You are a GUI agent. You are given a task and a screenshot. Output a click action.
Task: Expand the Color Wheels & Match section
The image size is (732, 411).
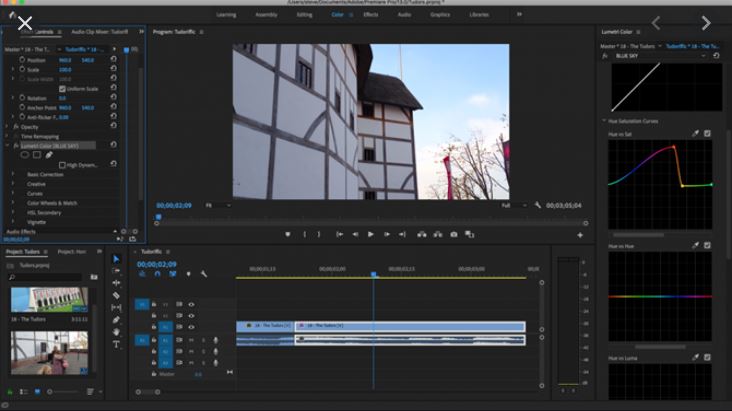[13, 203]
